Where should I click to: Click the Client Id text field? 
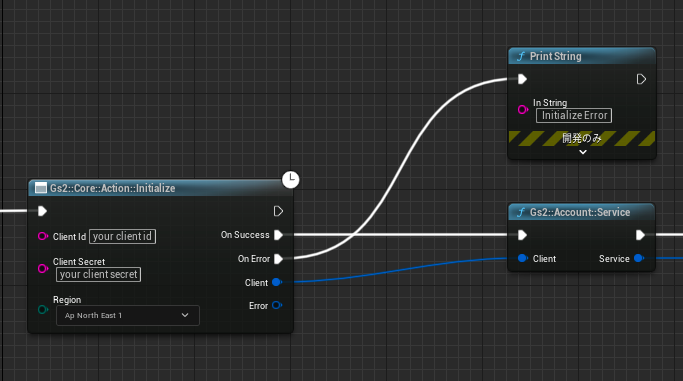pos(122,236)
